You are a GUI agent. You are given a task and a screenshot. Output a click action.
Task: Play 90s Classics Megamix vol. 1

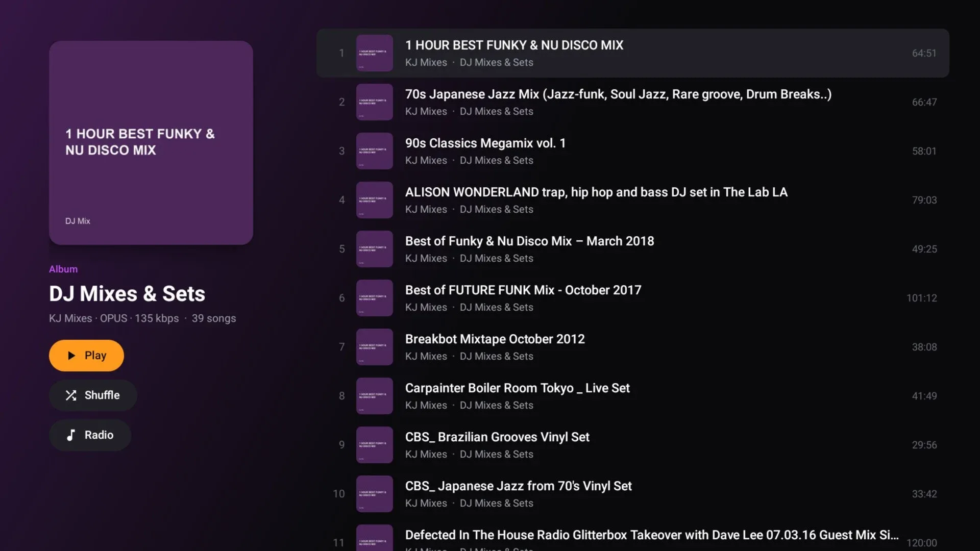(x=633, y=151)
